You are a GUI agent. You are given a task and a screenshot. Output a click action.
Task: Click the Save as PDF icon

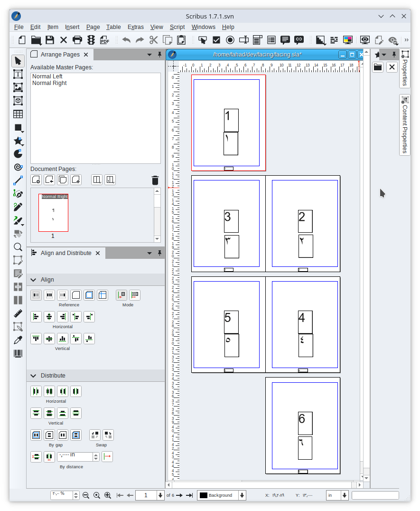pyautogui.click(x=104, y=40)
